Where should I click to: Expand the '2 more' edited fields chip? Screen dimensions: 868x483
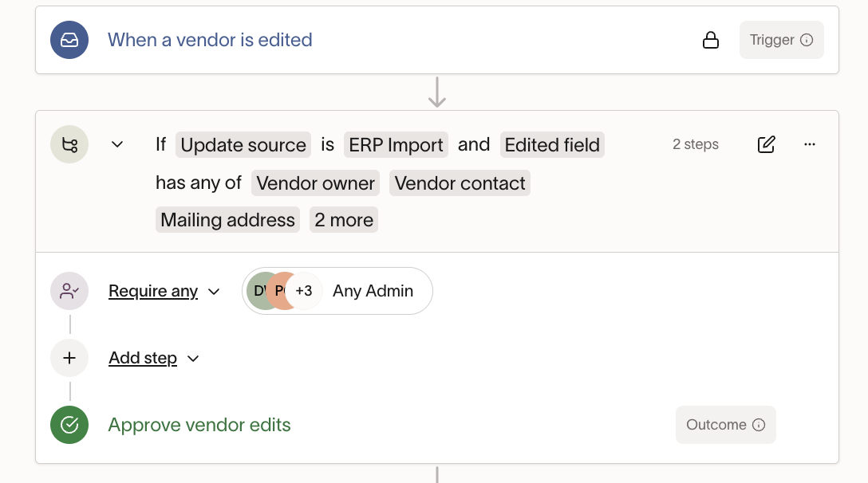(344, 220)
